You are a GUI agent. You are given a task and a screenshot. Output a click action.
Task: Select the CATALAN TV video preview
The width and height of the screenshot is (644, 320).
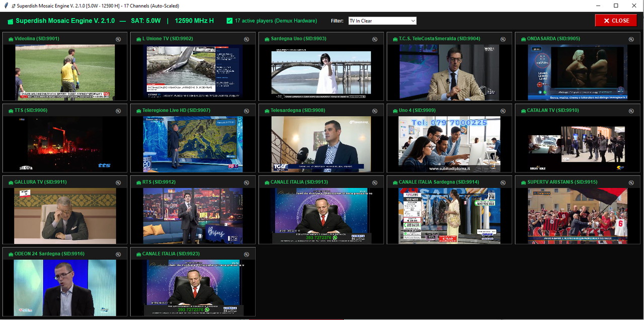click(578, 144)
